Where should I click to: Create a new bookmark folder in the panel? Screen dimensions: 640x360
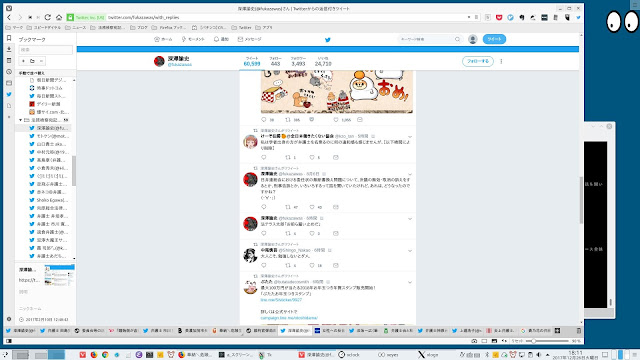[32, 61]
